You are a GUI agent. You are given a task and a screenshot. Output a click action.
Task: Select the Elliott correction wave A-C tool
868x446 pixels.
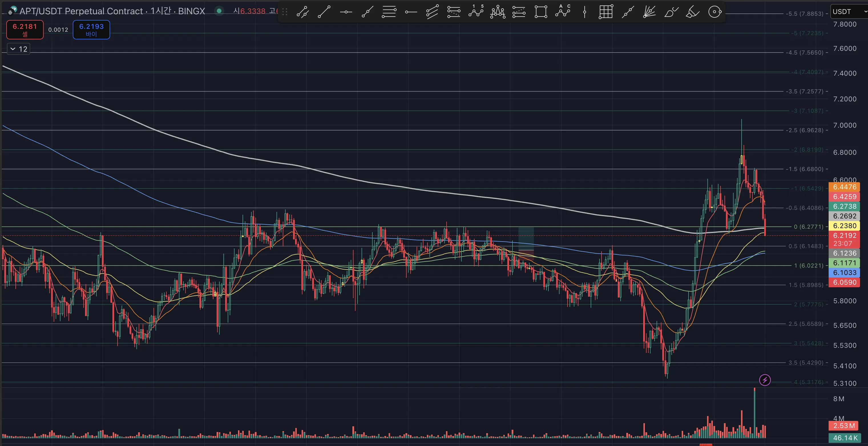point(563,11)
